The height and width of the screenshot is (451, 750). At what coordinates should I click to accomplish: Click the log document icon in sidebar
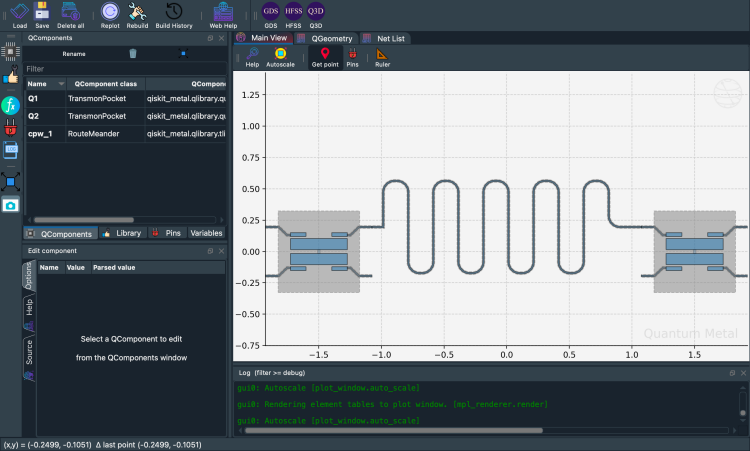point(11,150)
